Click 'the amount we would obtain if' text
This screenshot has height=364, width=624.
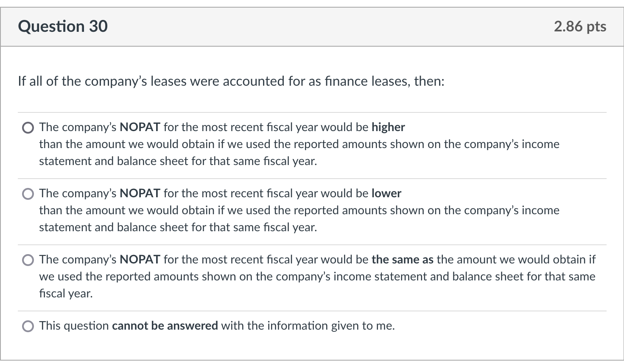tap(516, 260)
